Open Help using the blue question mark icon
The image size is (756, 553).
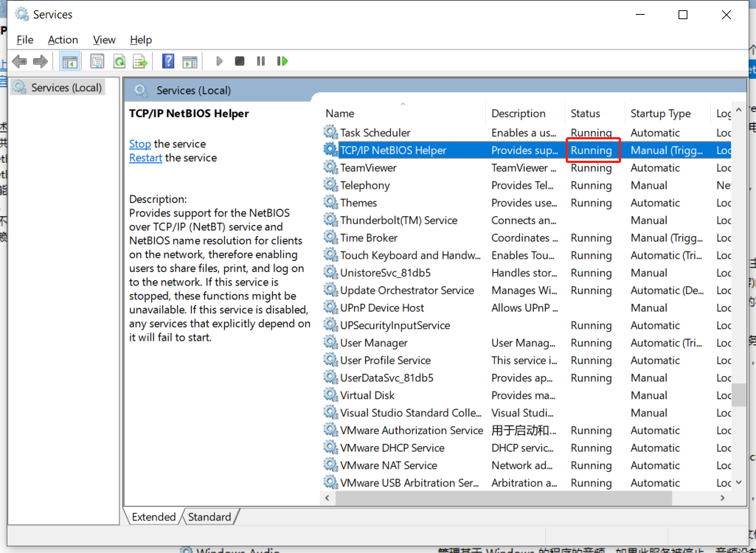[x=167, y=61]
